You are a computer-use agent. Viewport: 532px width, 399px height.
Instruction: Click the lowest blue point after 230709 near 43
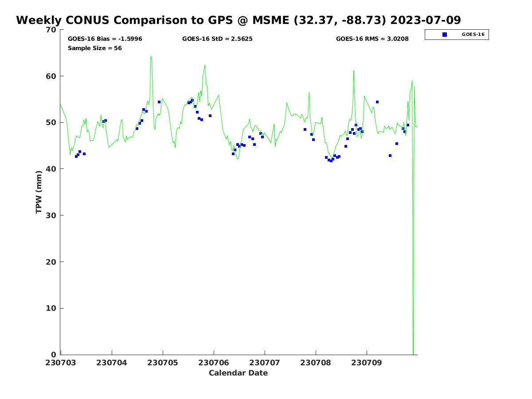(390, 156)
